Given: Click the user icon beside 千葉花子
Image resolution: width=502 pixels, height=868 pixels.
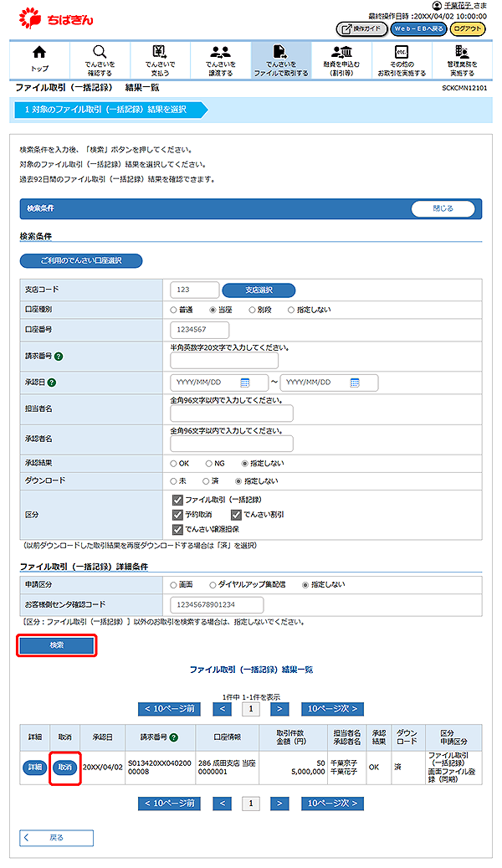Looking at the screenshot, I should (437, 6).
